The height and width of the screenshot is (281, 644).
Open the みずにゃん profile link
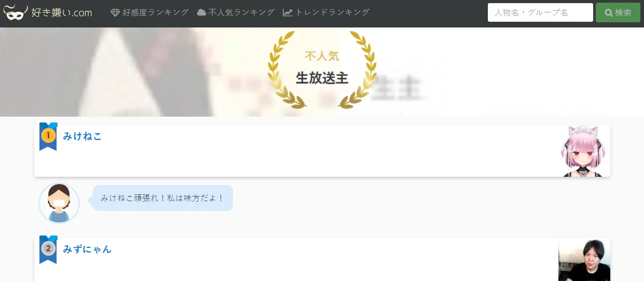[x=87, y=249]
